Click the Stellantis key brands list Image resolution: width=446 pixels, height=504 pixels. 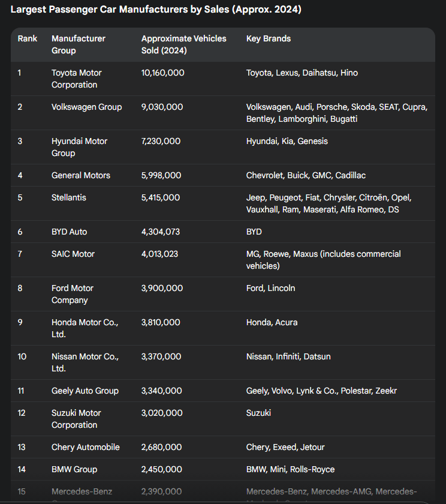(x=337, y=203)
